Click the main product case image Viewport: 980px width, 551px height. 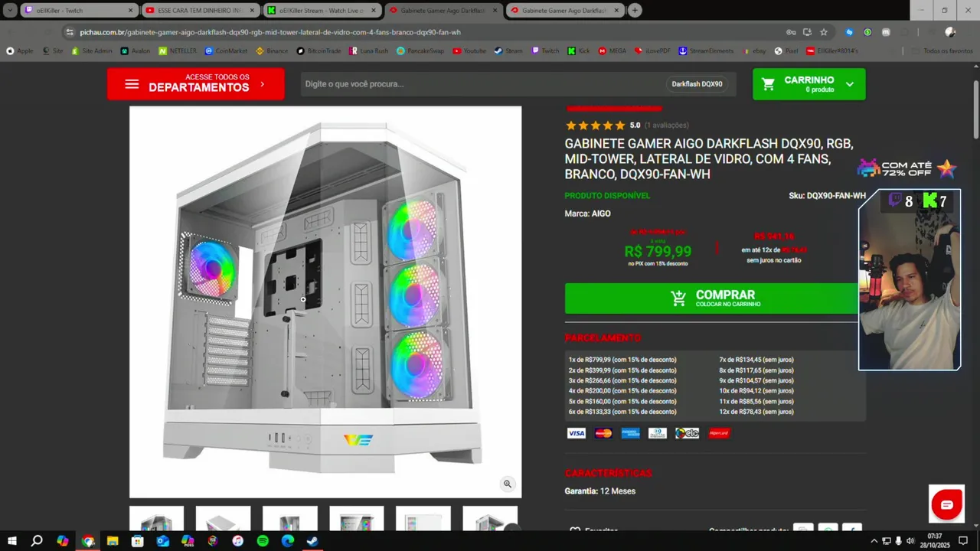tap(325, 302)
